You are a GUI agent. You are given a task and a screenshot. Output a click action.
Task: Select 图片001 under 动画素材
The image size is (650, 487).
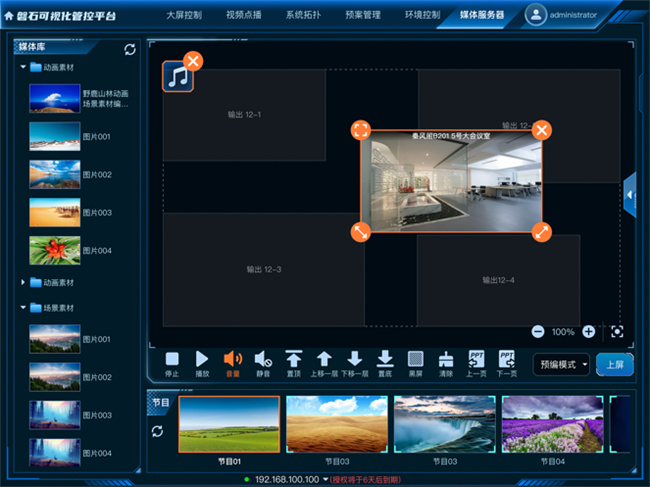(55, 136)
